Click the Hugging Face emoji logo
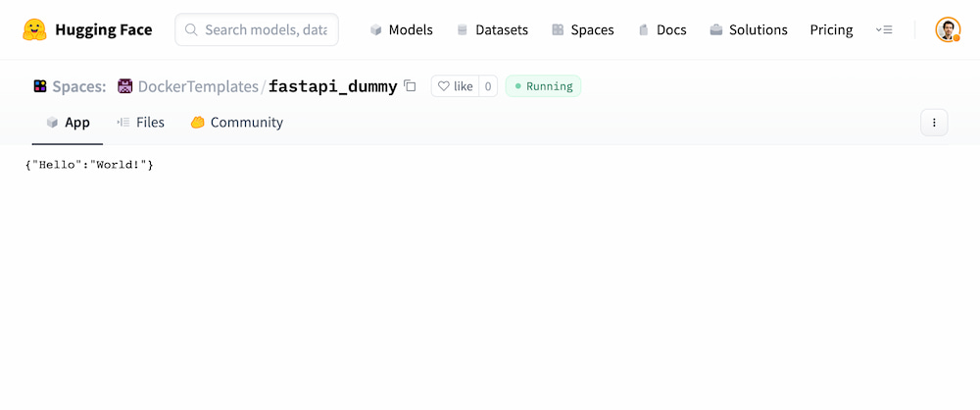This screenshot has width=980, height=410. click(x=34, y=29)
